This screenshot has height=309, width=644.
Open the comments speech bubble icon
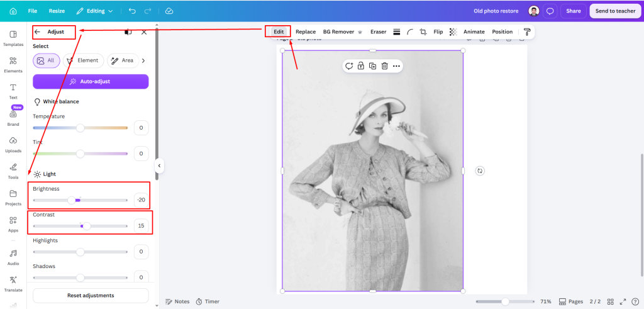coord(550,11)
